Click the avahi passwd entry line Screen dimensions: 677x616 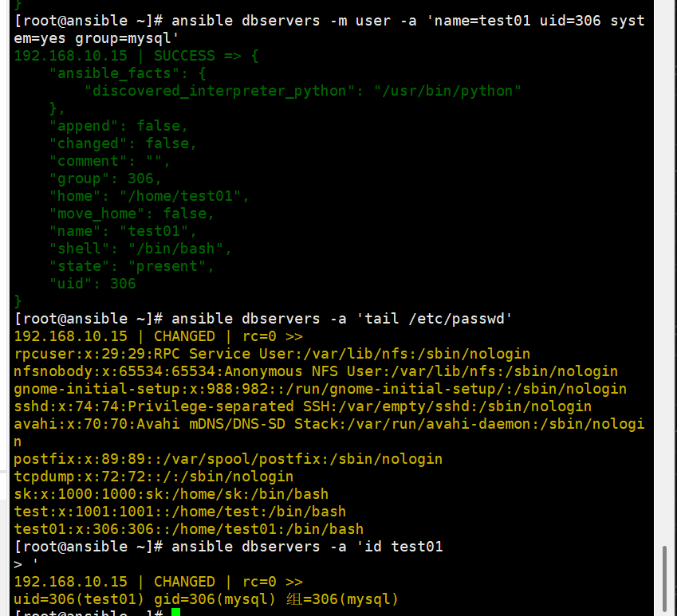329,433
